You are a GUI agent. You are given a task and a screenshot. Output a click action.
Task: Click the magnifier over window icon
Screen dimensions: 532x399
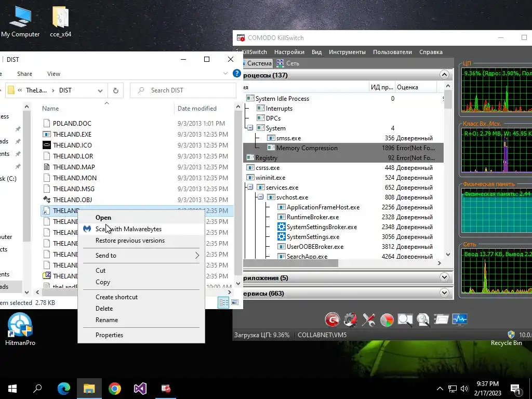405,320
